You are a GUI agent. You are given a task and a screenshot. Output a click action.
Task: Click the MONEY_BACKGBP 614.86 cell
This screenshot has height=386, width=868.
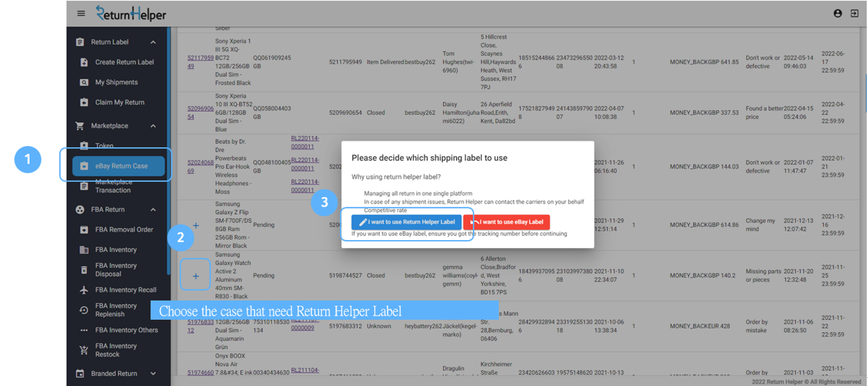tap(704, 225)
